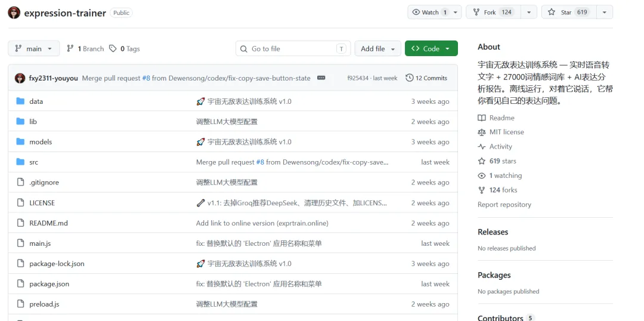This screenshot has width=644, height=321.
Task: Click the MIT license scale icon
Action: pos(482,132)
